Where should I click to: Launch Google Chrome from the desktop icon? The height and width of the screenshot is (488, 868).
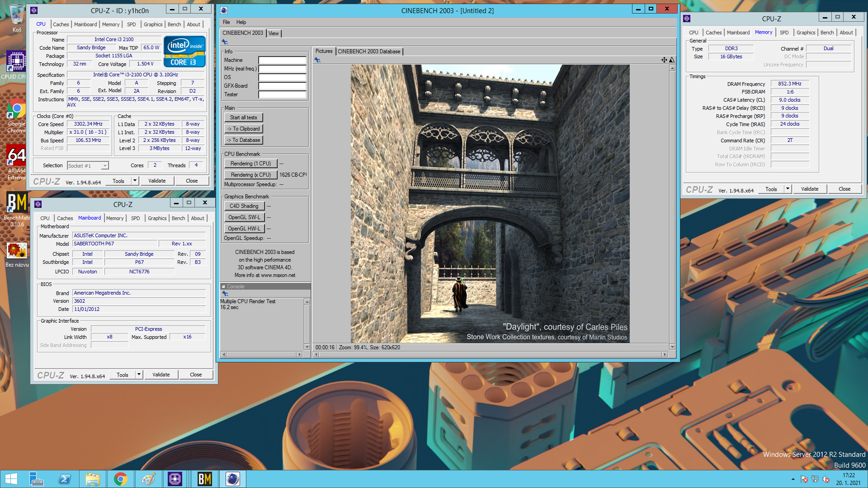(17, 117)
